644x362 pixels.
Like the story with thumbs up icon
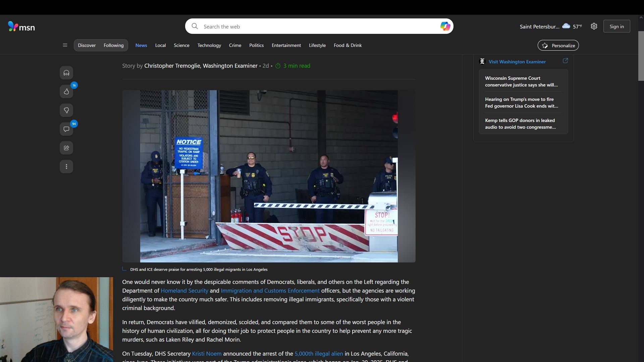pyautogui.click(x=66, y=92)
